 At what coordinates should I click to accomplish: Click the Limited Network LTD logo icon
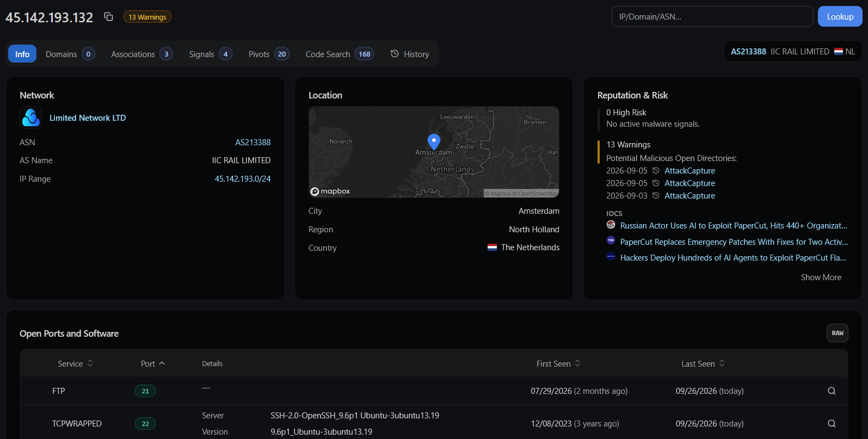tap(31, 118)
